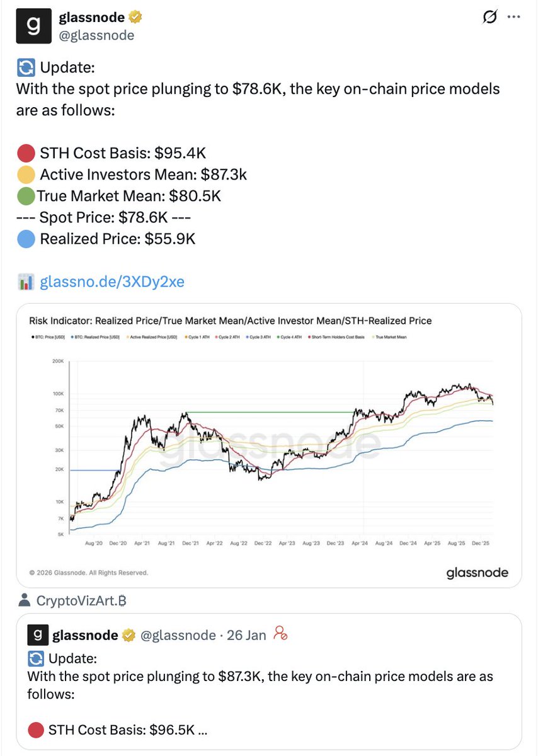Open the glassno.de/3XDy2xe link
The image size is (543, 756).
(112, 282)
